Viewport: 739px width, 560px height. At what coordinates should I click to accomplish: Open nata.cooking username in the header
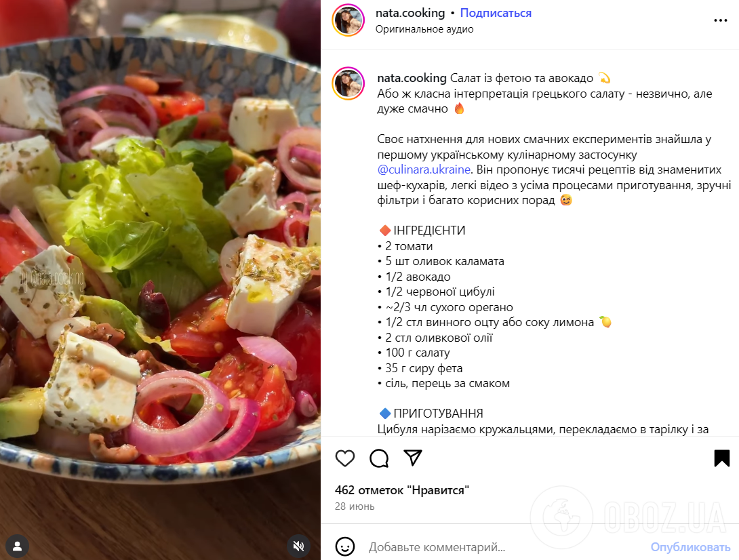[x=410, y=13]
